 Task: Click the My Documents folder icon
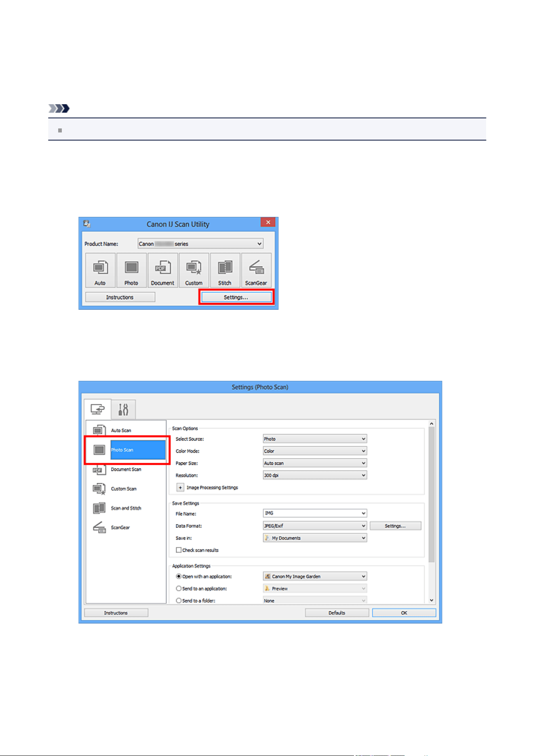pos(267,538)
